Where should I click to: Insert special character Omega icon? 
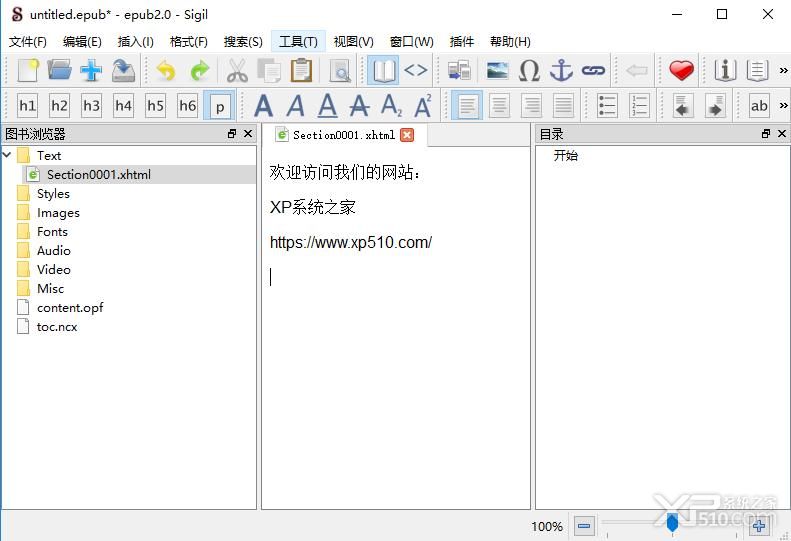coord(529,70)
